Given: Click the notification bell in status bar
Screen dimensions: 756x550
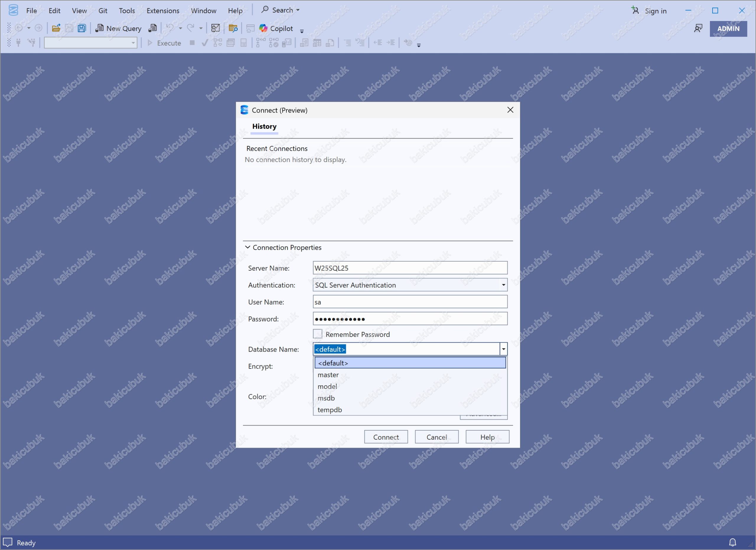Looking at the screenshot, I should tap(733, 542).
